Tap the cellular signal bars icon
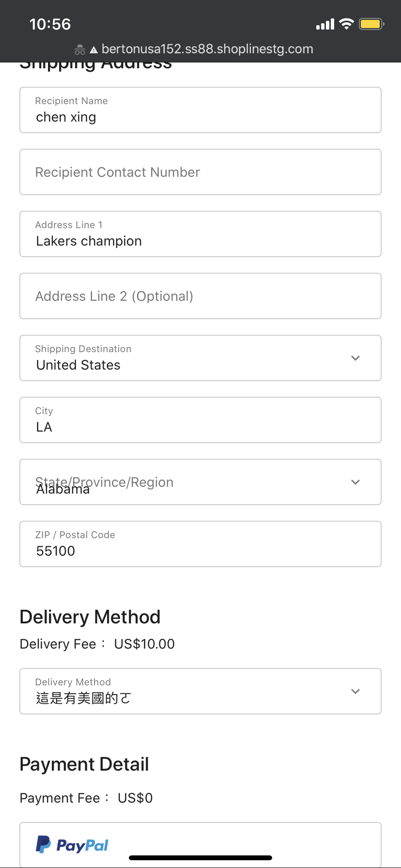The width and height of the screenshot is (401, 868). pyautogui.click(x=325, y=24)
